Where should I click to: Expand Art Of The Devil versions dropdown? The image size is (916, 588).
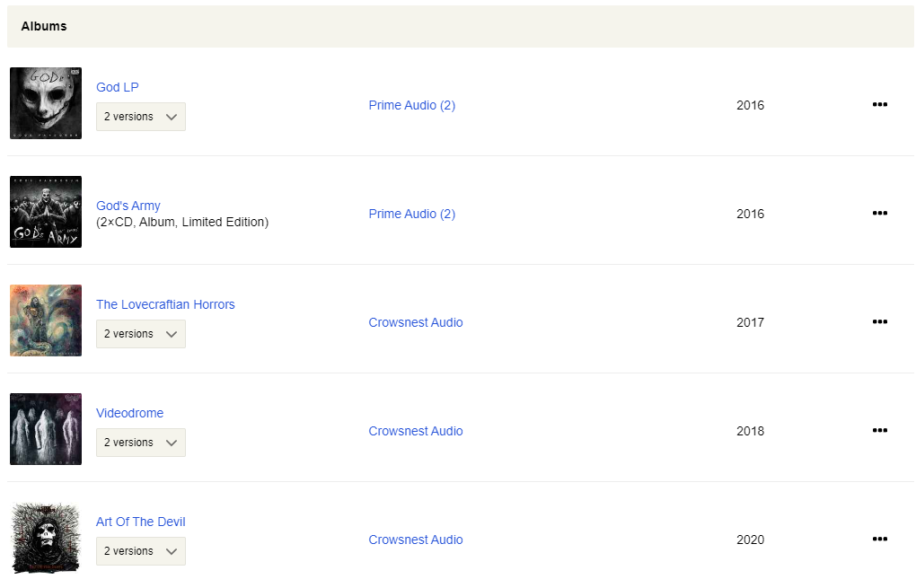(140, 551)
